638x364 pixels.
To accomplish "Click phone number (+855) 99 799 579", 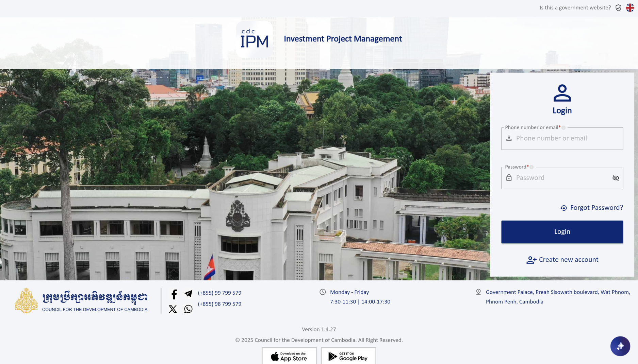I will point(219,293).
